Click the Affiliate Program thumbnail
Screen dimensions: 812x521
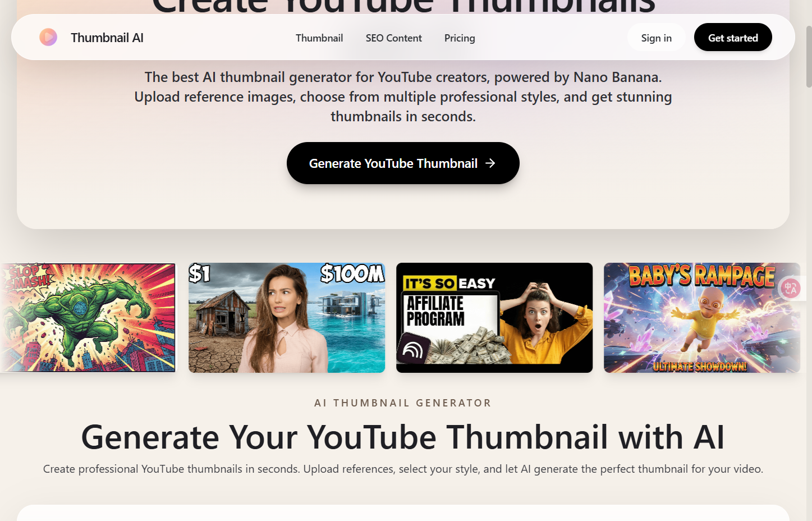(x=494, y=317)
